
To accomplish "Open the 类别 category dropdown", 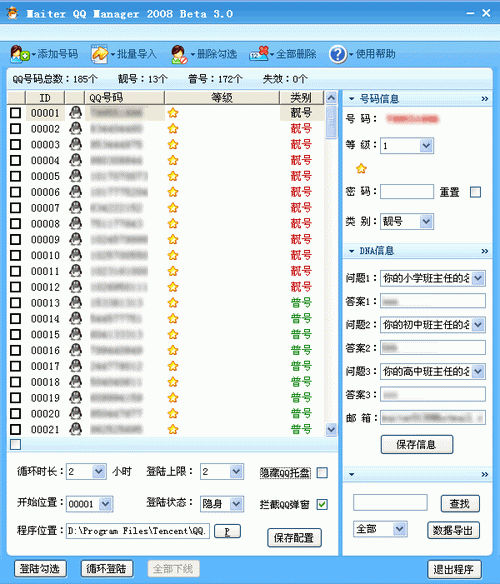I will 426,222.
